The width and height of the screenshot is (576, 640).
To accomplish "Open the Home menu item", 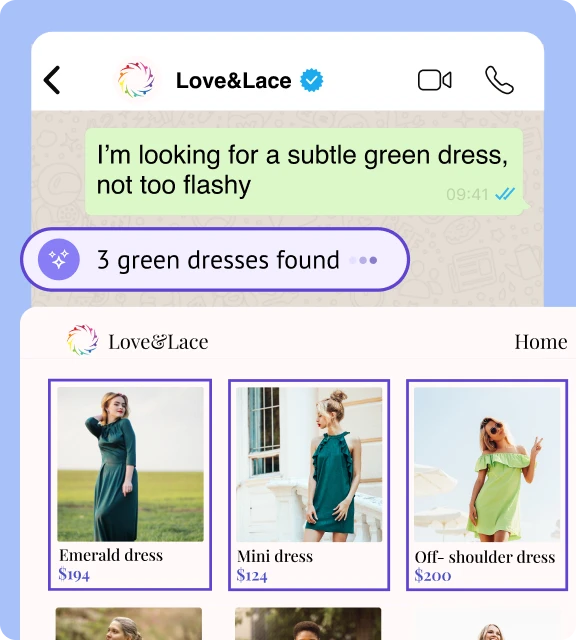I will pos(540,342).
